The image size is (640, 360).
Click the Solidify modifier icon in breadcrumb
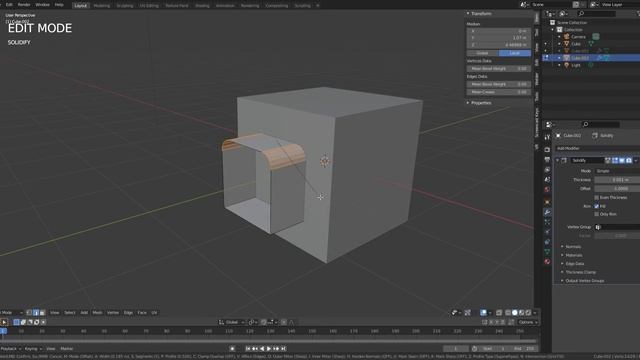[x=595, y=136]
